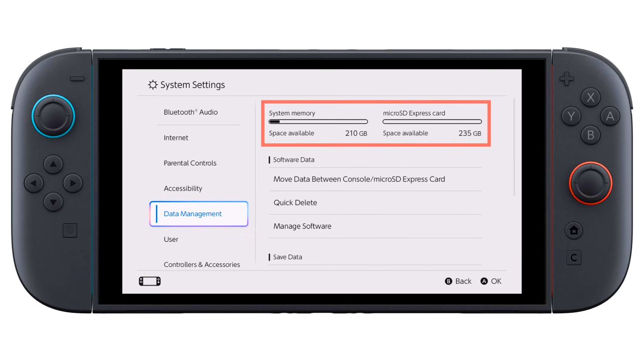
Task: Click the D-pad left arrow
Action: (34, 184)
